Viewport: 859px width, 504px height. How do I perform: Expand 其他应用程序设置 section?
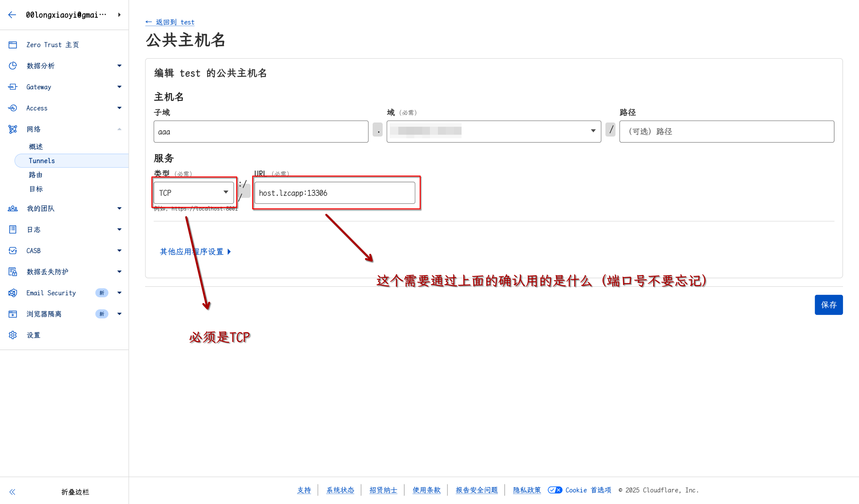click(x=195, y=251)
